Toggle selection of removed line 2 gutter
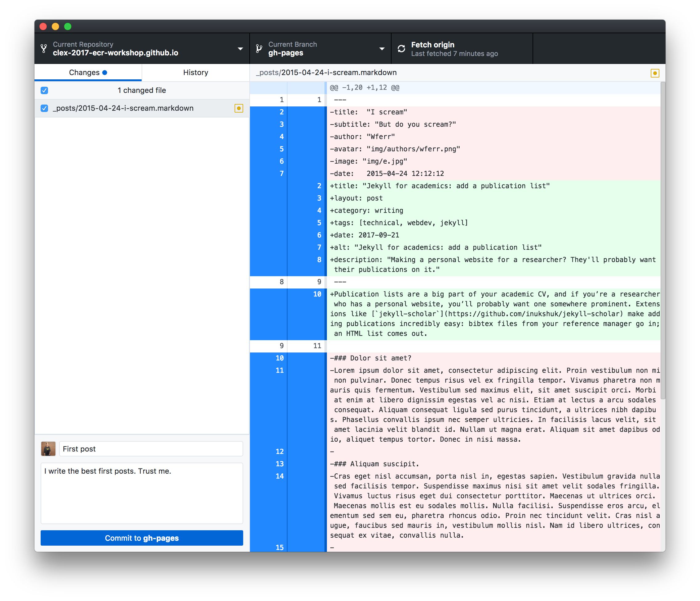 click(281, 112)
